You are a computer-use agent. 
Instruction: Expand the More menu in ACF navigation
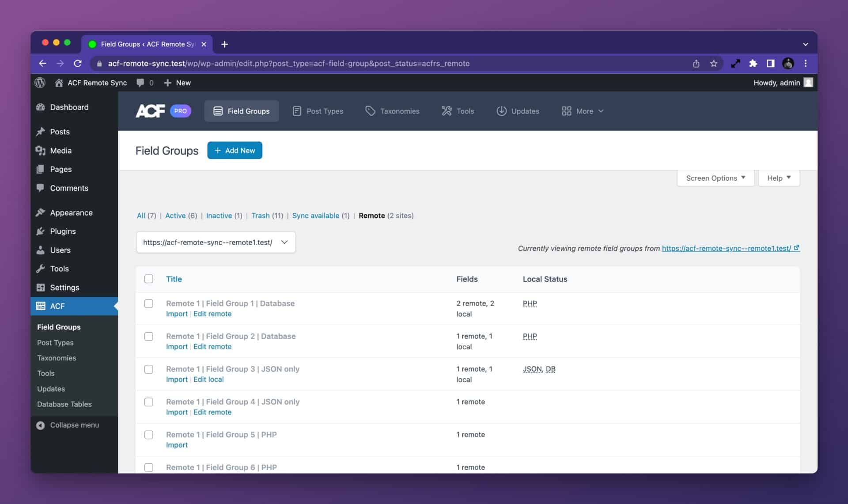click(583, 111)
